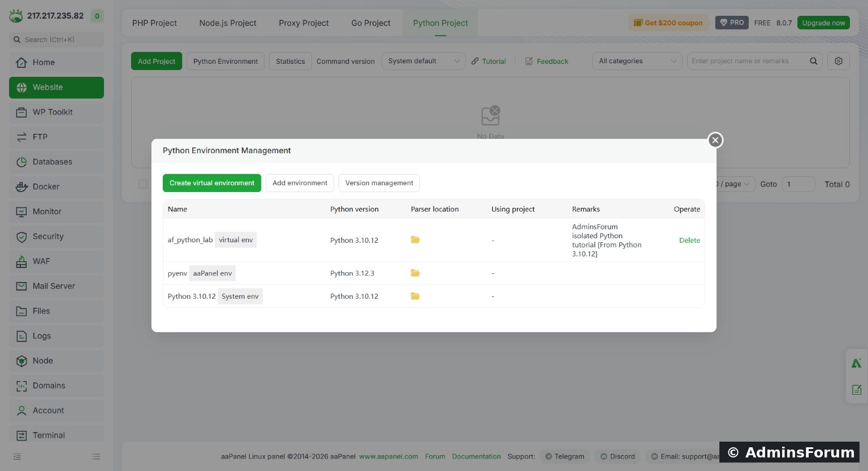Screen dimensions: 868x471
Task: Click the Upgrade now button
Action: 823,23
